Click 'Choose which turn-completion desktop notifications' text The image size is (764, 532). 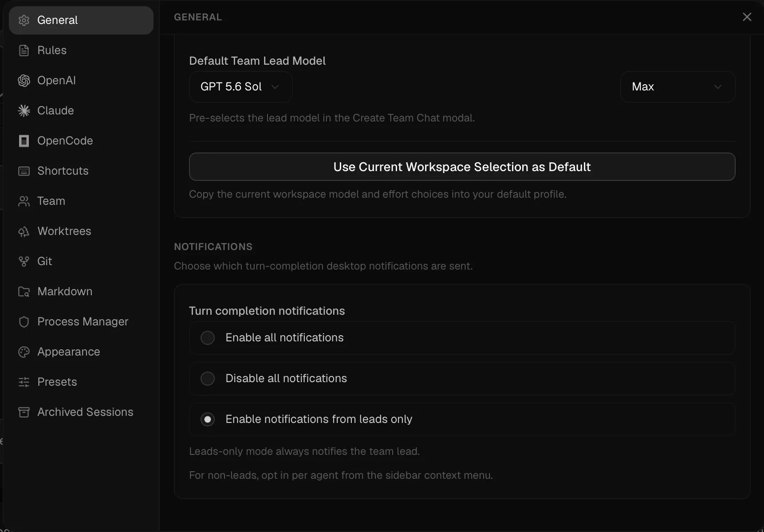[x=323, y=266]
